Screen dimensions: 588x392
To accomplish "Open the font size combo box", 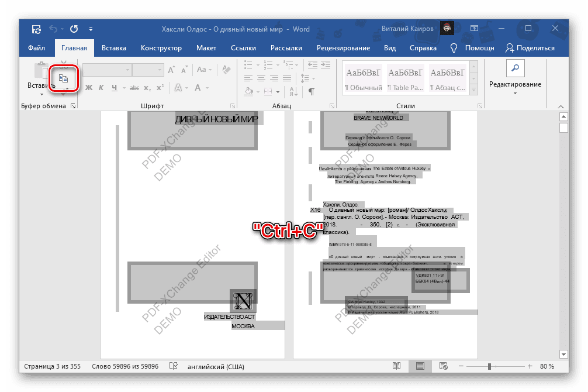I will coord(148,70).
